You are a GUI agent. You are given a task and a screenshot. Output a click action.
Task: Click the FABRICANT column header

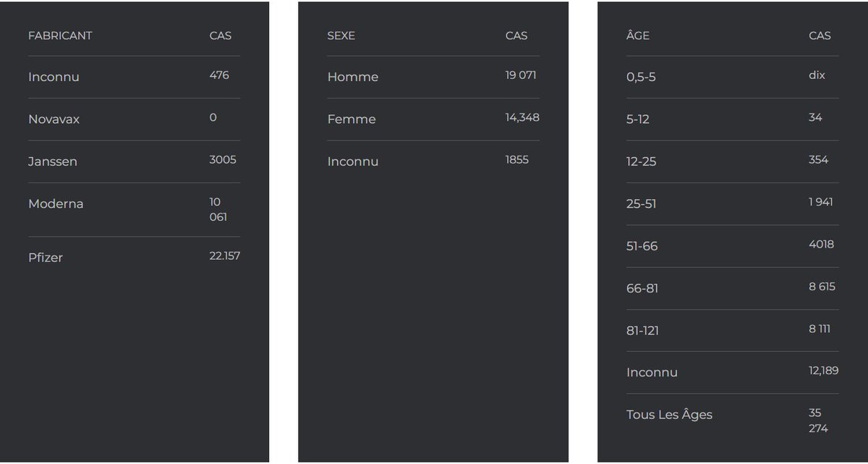tap(60, 35)
